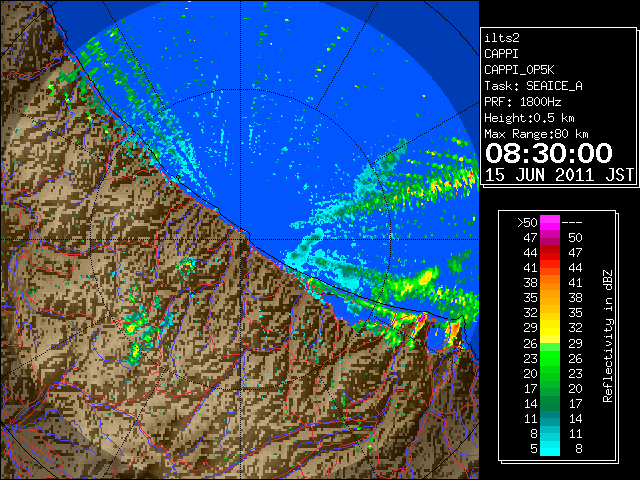Click the 'Max Range:80 km' label
The width and height of the screenshot is (640, 480).
tap(536, 134)
